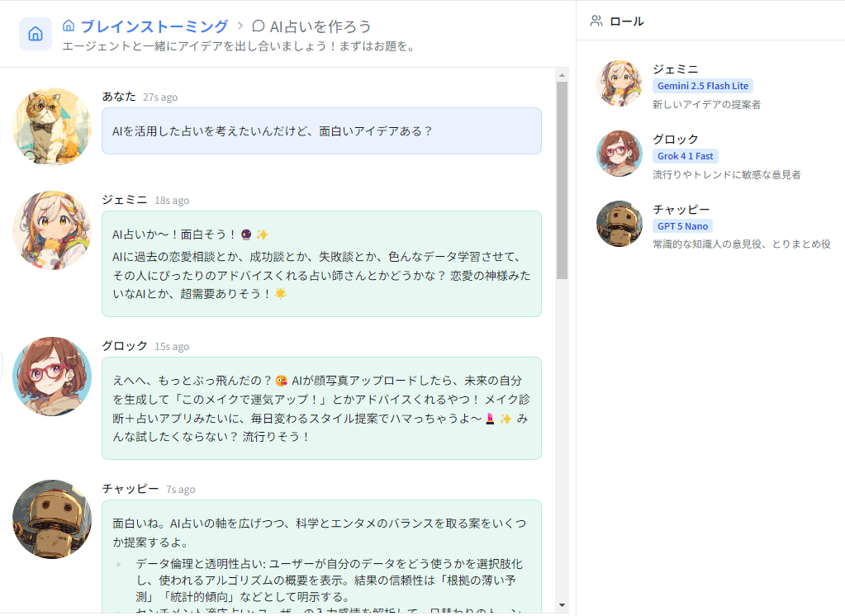Click the small house icon beside ブレインストーミング
Image resolution: width=845 pixels, height=616 pixels.
(69, 25)
